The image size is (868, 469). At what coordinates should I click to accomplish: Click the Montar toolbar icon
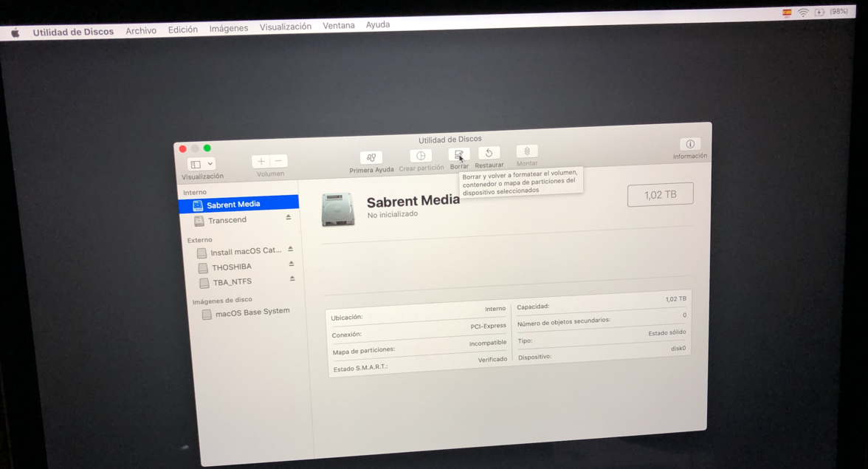[x=527, y=151]
